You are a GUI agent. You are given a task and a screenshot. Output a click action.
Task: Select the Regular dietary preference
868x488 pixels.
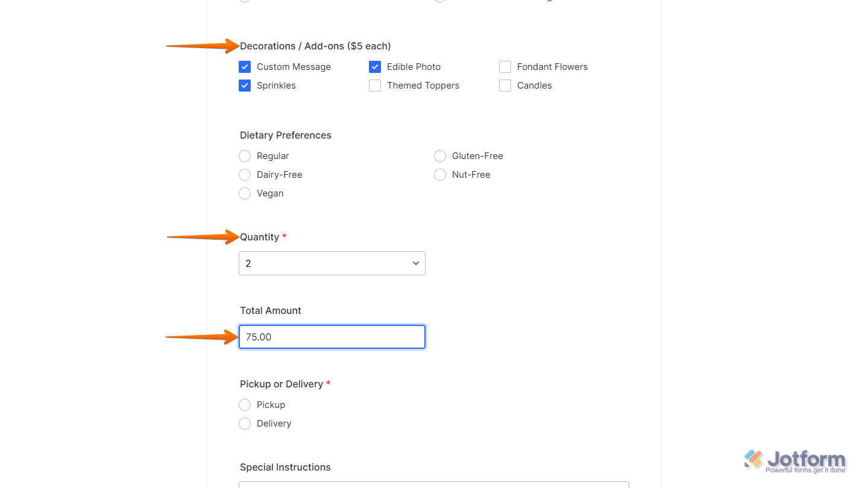[x=245, y=155]
